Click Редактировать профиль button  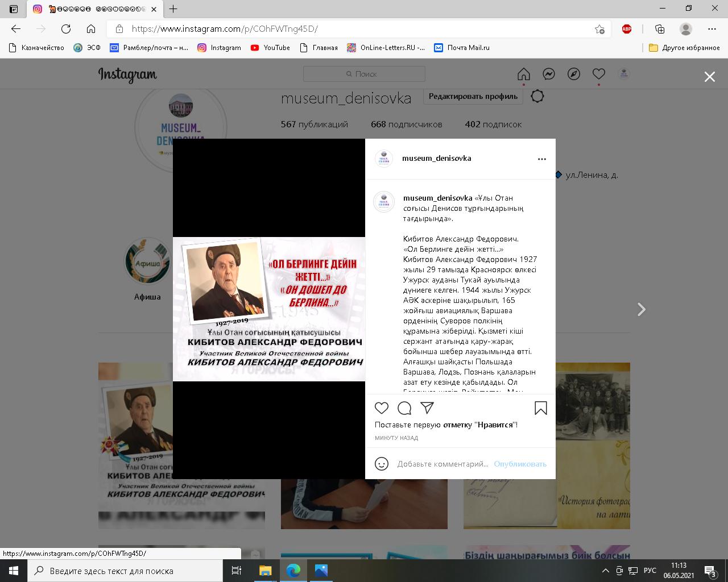tap(473, 96)
